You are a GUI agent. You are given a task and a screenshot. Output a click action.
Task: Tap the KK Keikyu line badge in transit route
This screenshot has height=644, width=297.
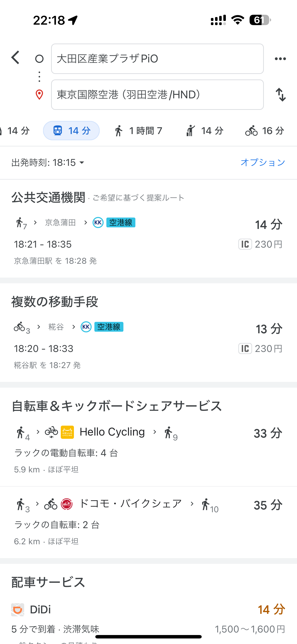click(98, 222)
